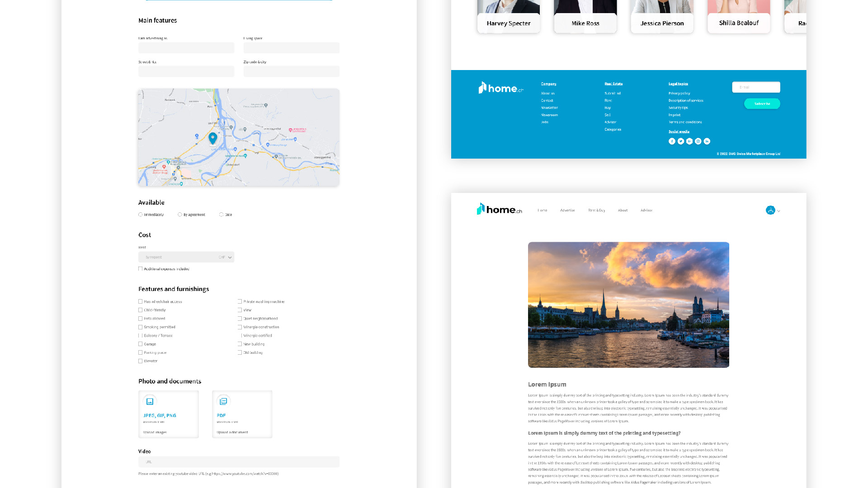Click the image upload icon for JPEG, GIF, PNG

coord(150,401)
